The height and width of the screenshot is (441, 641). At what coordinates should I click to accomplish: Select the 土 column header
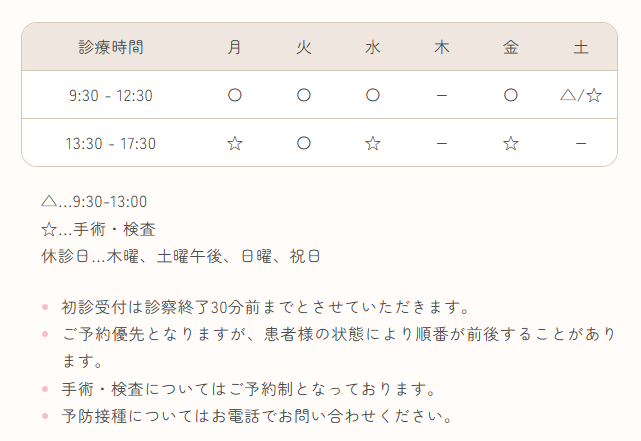(580, 47)
